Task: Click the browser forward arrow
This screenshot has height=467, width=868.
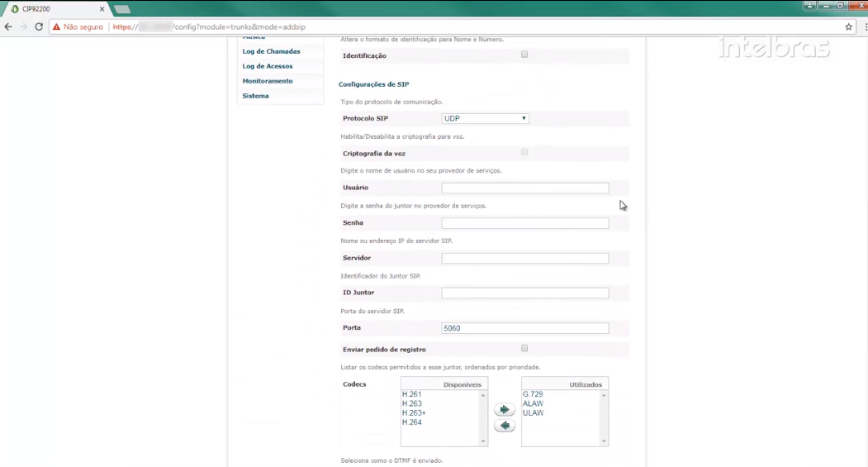Action: click(x=23, y=26)
